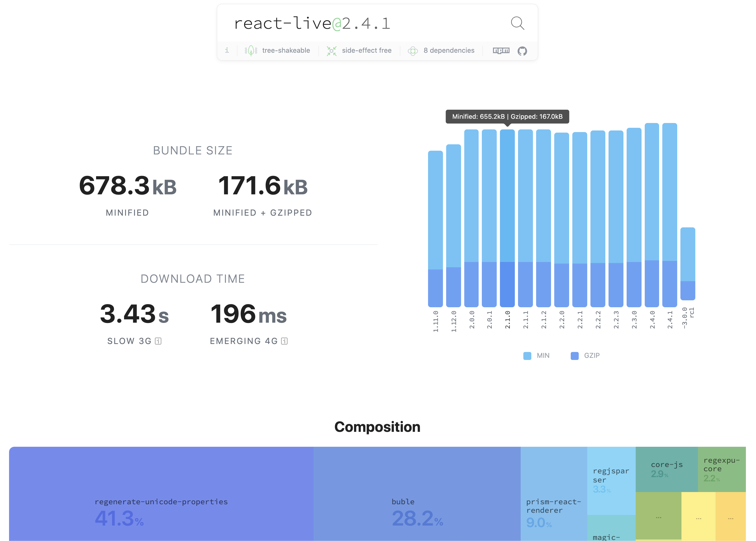Click the search magnifier icon
Screen dimensions: 756x541
[517, 23]
